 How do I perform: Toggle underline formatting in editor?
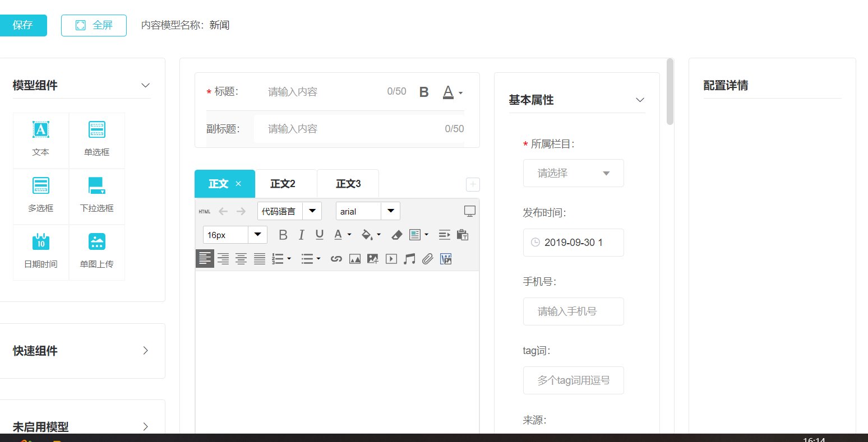[319, 235]
